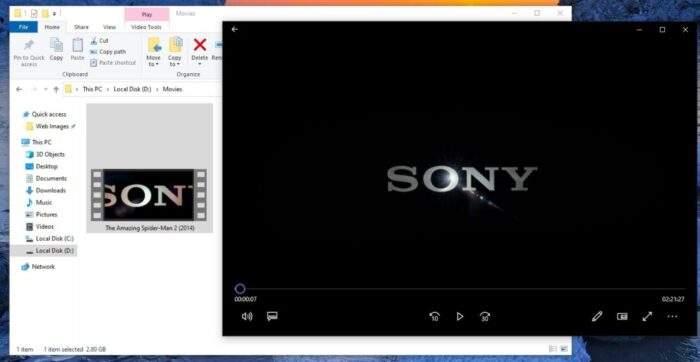The width and height of the screenshot is (700, 362).
Task: Open the Recent locations dropdown arrow
Action: (46, 89)
